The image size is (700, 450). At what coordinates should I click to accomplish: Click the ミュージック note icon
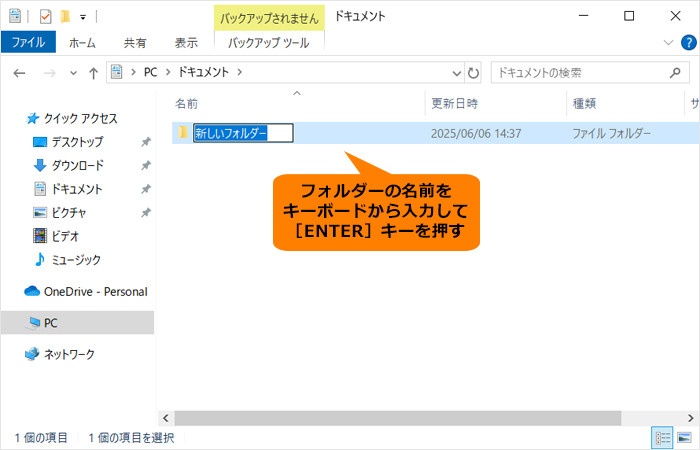40,259
